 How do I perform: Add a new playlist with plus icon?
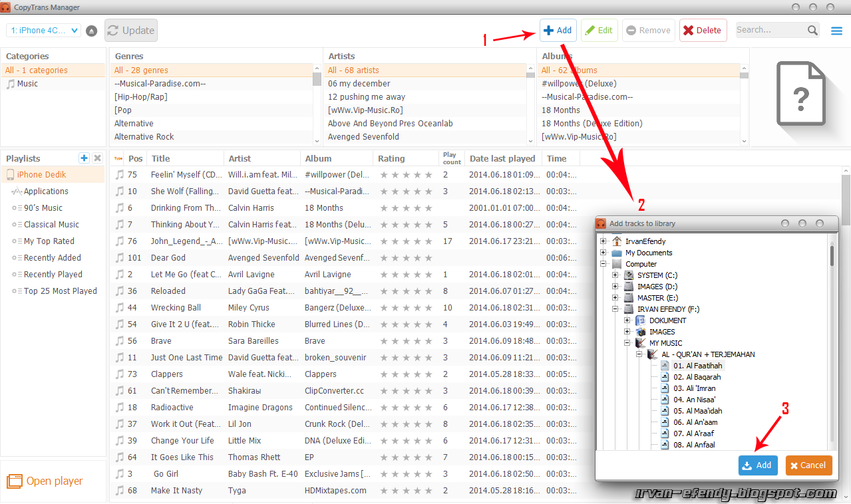(x=84, y=158)
